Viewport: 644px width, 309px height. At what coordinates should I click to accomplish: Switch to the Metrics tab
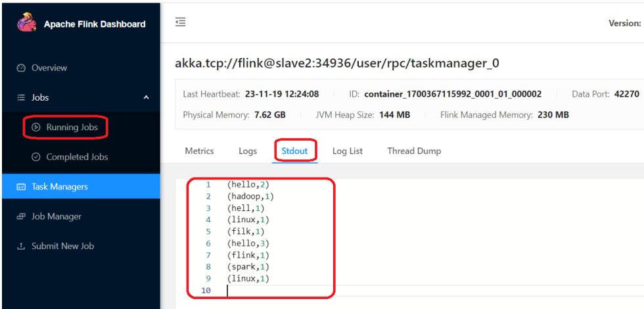click(199, 151)
